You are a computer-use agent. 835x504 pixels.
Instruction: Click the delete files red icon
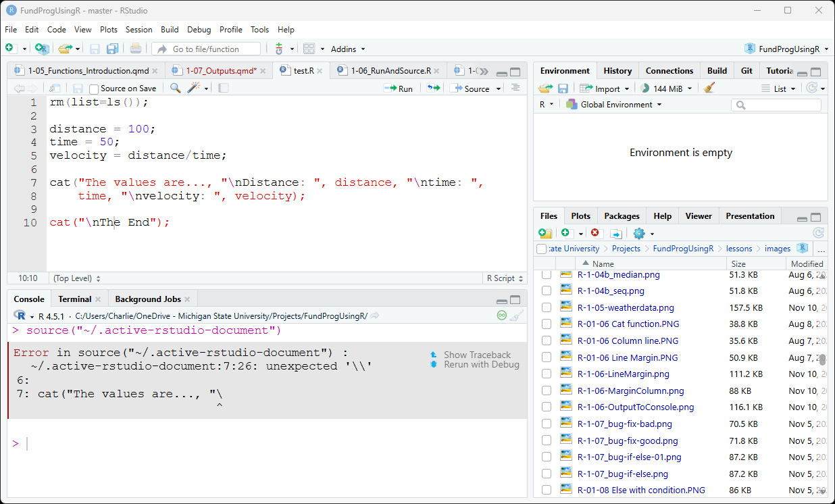[x=595, y=233]
